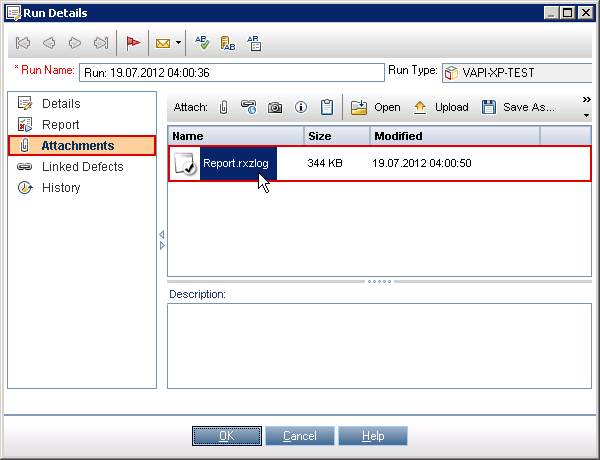Image resolution: width=600 pixels, height=460 pixels.
Task: Sort attachments by Modified column
Action: click(x=455, y=136)
